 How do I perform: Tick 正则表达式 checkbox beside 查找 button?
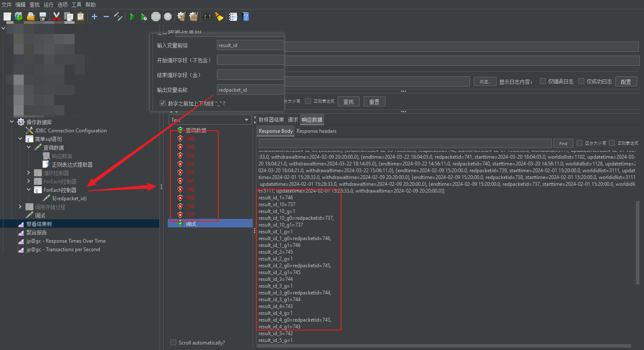coord(308,101)
